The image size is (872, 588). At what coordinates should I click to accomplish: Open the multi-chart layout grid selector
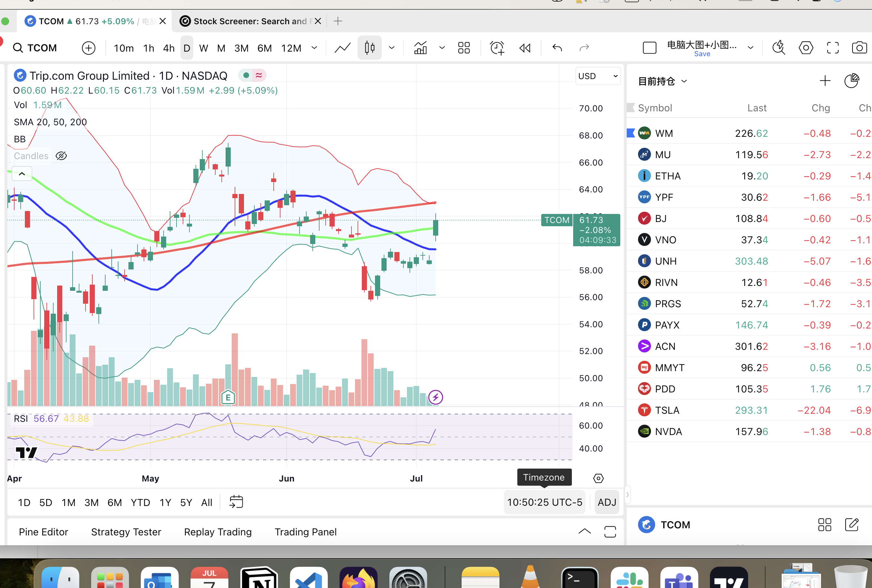point(463,48)
